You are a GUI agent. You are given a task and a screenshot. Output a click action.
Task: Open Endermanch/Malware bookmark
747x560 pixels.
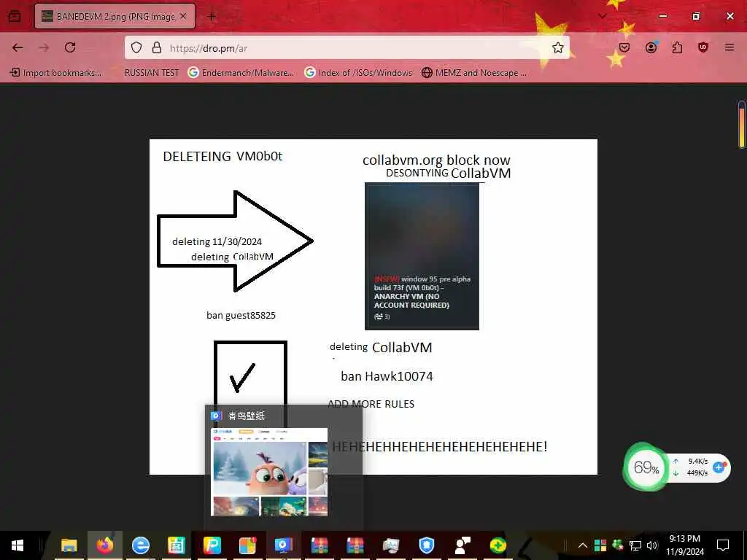[241, 73]
